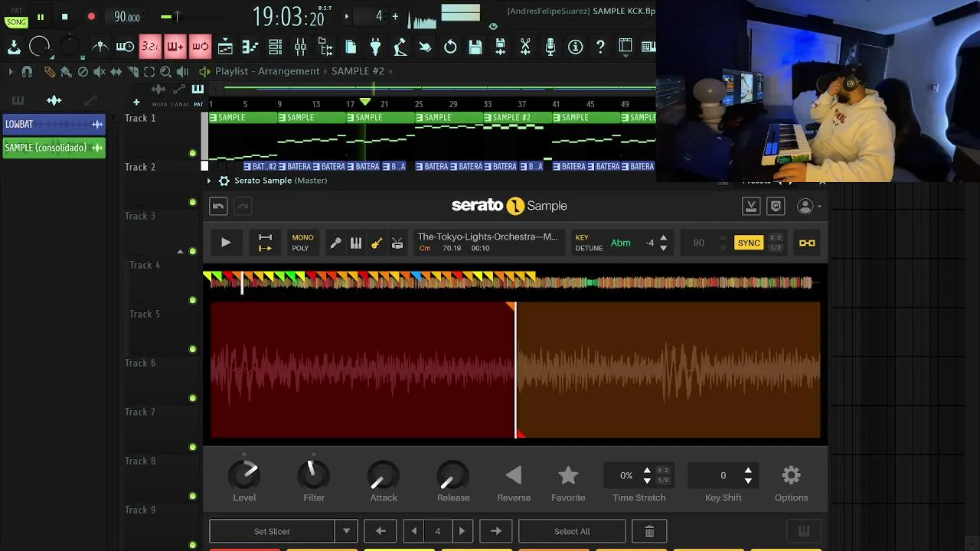The image size is (980, 551).
Task: Select SAMPLE (consolidado) clip in picker
Action: [54, 148]
